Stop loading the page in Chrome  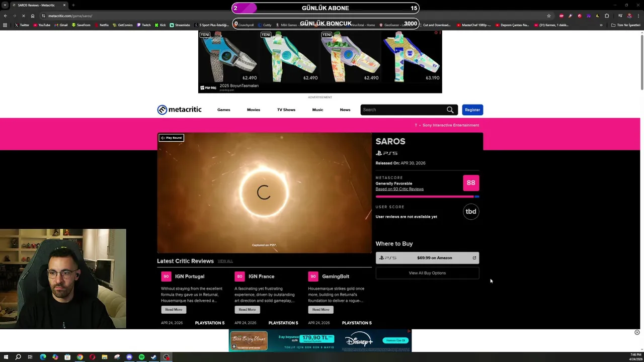tap(24, 16)
